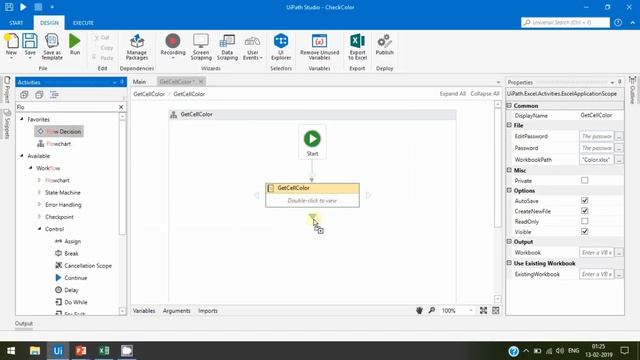Click Export to Excel
640x360 pixels.
point(357,47)
